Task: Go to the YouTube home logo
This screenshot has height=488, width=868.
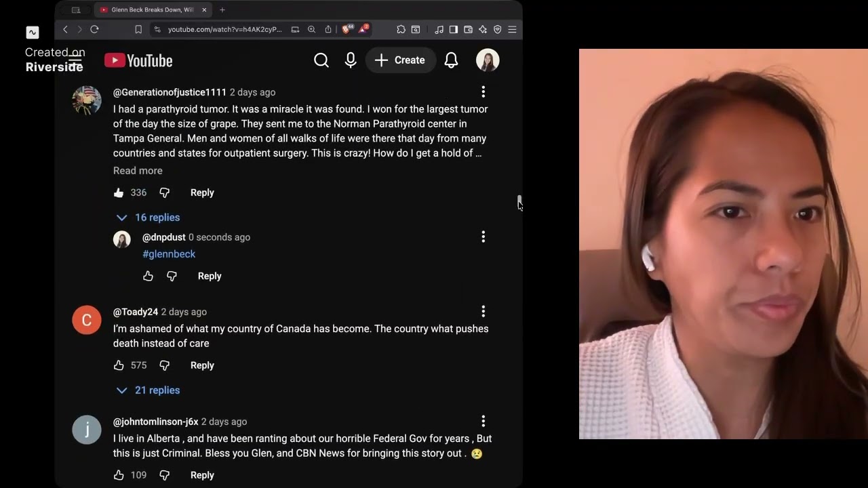Action: tap(138, 60)
